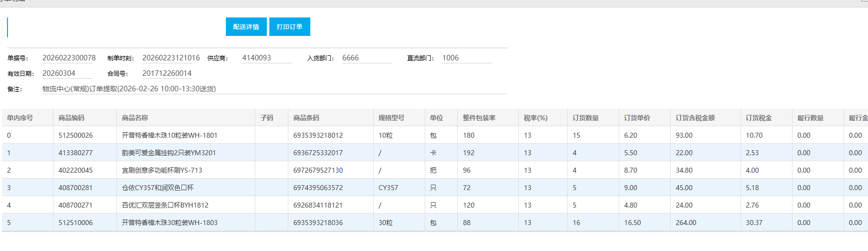Select row 开普特香樟木珠10粒装WH-1801
The image size is (868, 251).
click(169, 135)
